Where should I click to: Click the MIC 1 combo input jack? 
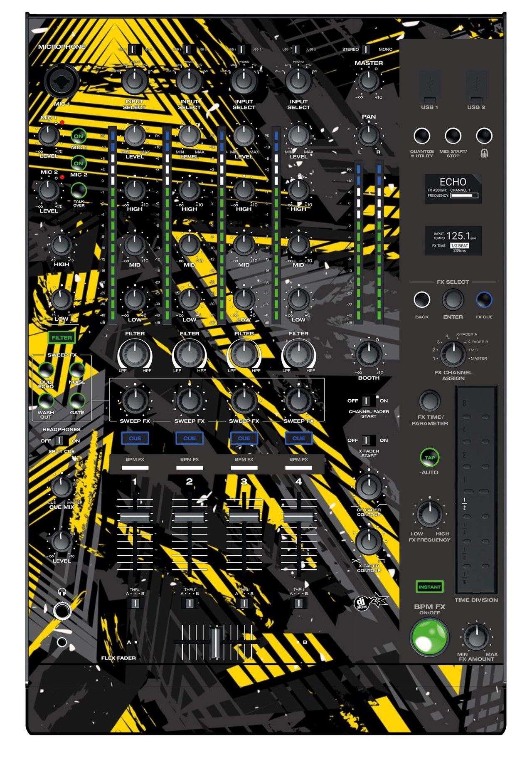62,81
